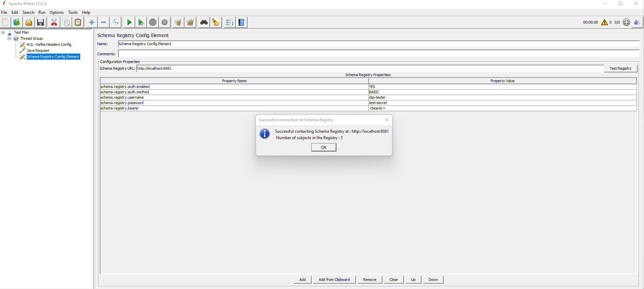Click the Remove button
Image resolution: width=644 pixels, height=289 pixels.
pyautogui.click(x=370, y=280)
